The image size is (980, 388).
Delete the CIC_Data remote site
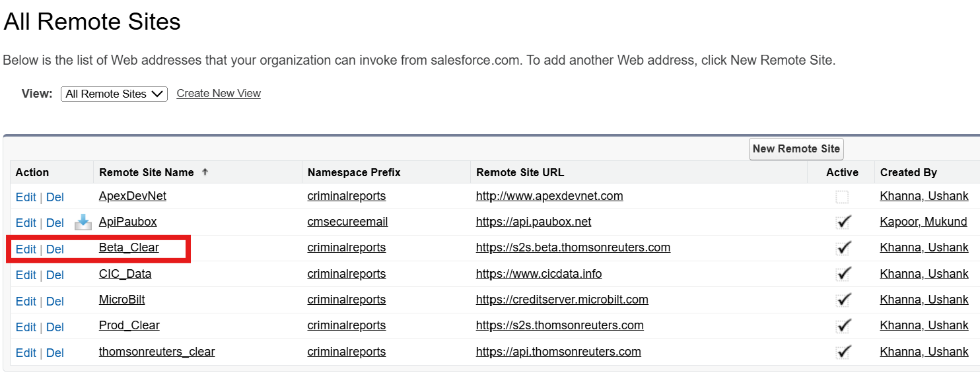pyautogui.click(x=55, y=275)
